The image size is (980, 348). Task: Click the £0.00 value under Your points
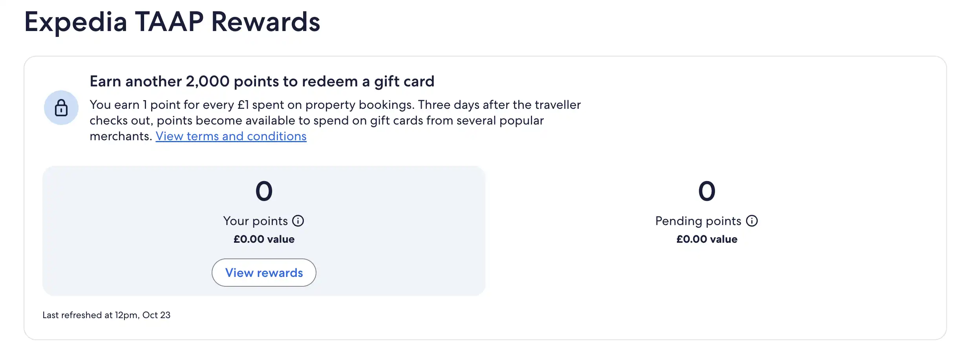tap(264, 239)
